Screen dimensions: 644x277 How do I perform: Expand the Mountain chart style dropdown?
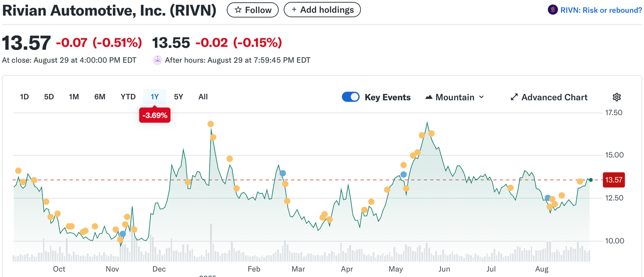point(482,97)
